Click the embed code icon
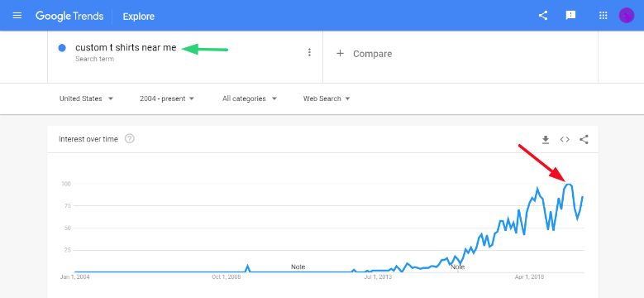 [565, 139]
